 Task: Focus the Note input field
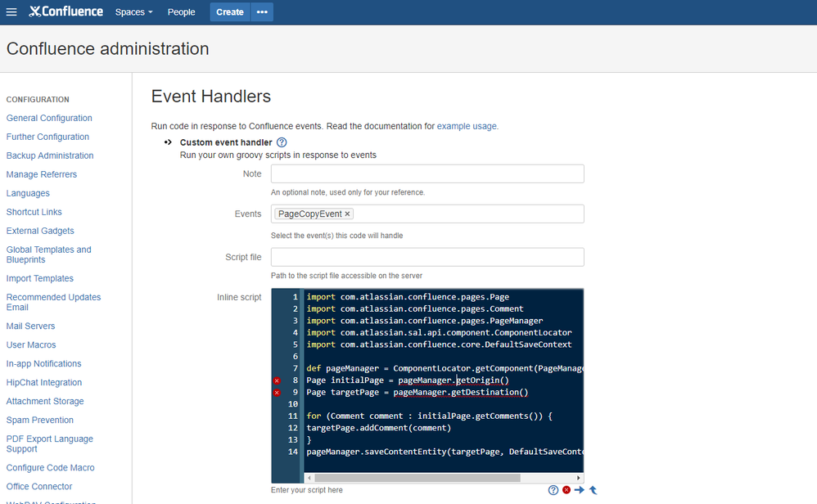click(427, 174)
